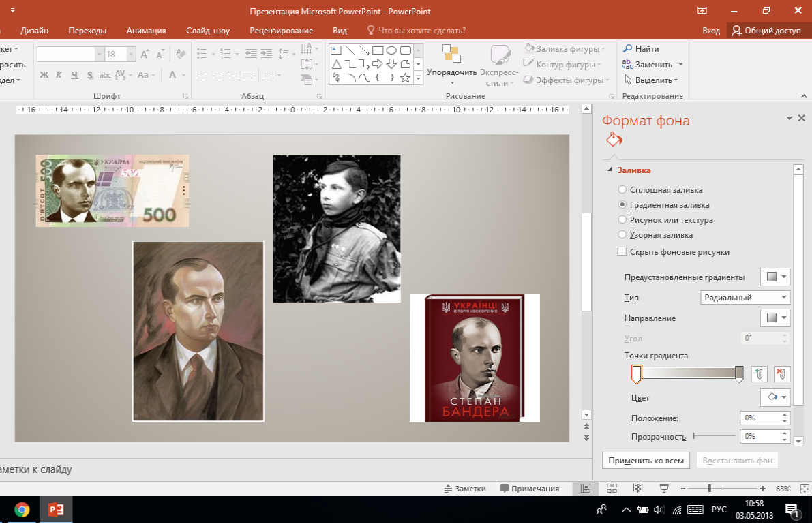Select the 500 hryvnia banknote image
Viewport: 812px width, 524px height.
click(112, 191)
